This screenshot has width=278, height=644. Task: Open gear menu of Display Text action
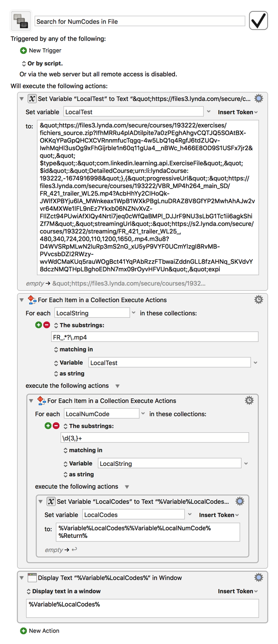tap(259, 578)
